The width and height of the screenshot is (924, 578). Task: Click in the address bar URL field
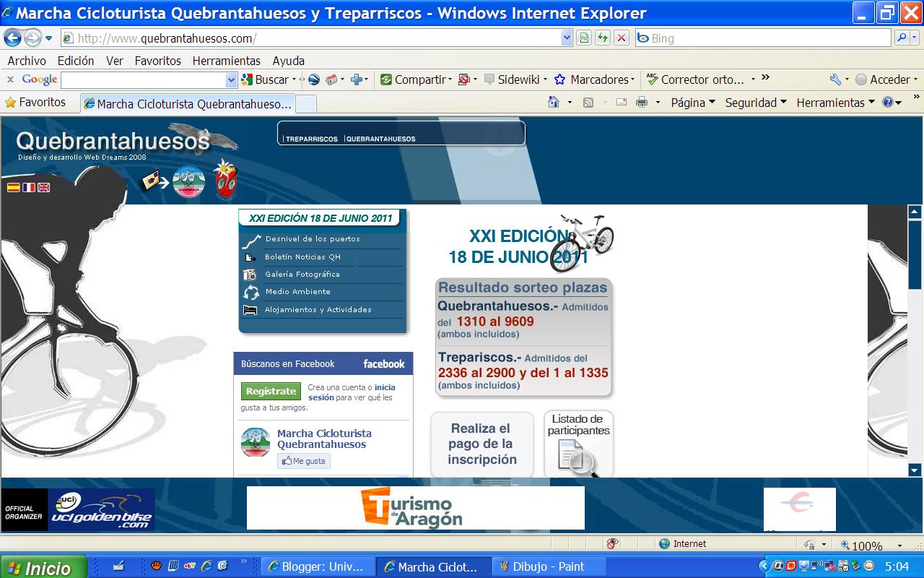311,38
